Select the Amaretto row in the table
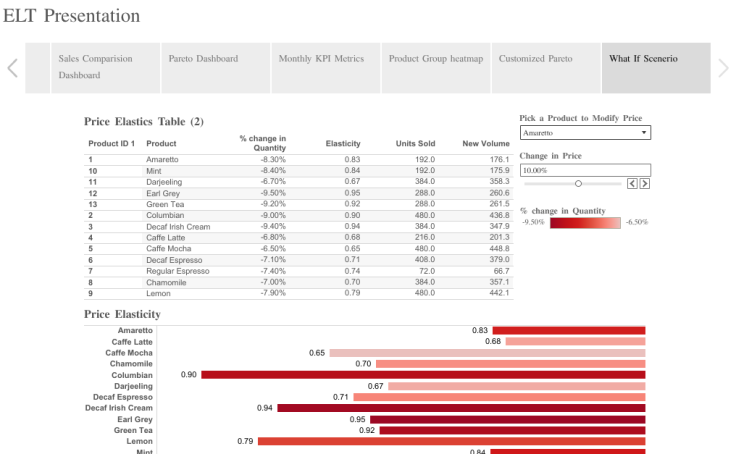This screenshot has height=454, width=736. click(164, 159)
